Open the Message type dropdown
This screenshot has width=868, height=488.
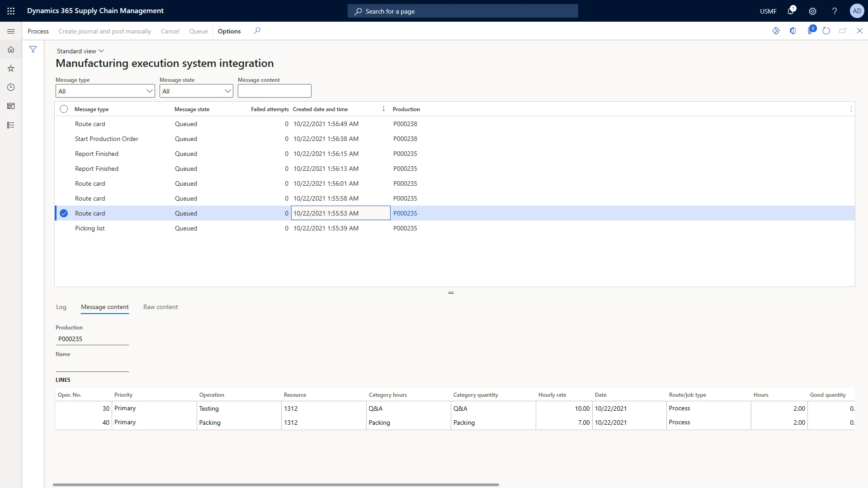pos(149,91)
